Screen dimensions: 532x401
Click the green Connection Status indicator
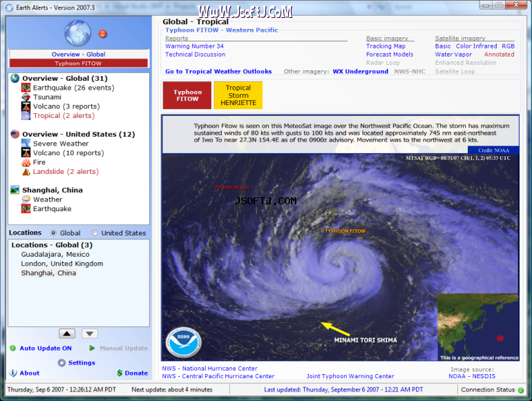521,390
